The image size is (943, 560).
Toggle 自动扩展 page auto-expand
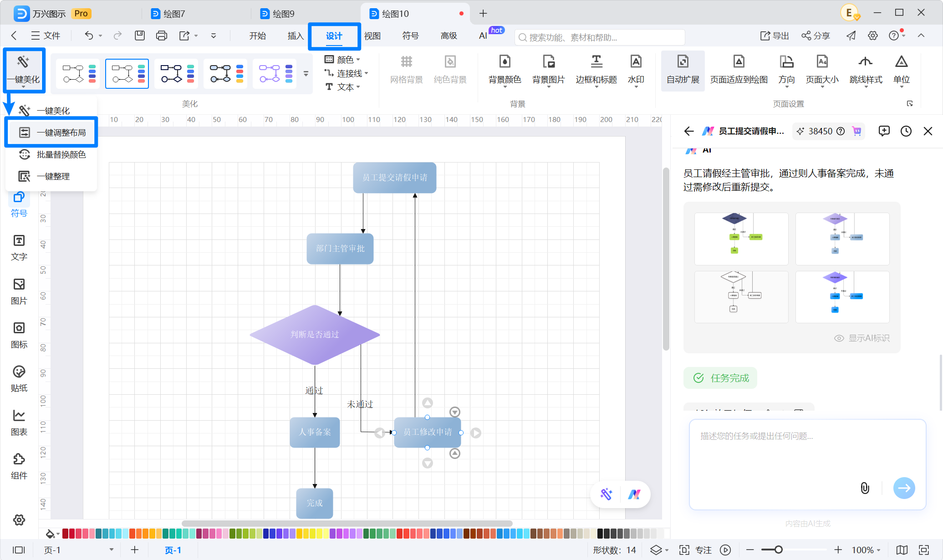coord(683,71)
